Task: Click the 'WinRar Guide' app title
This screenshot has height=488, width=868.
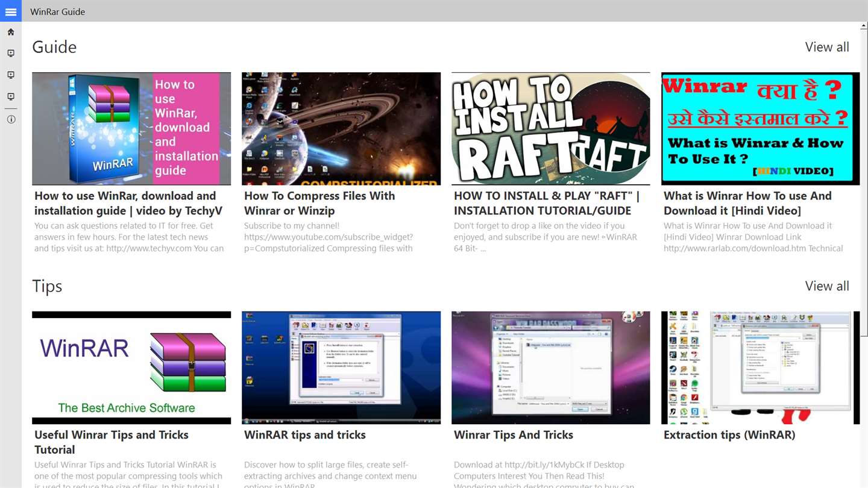Action: pos(58,11)
